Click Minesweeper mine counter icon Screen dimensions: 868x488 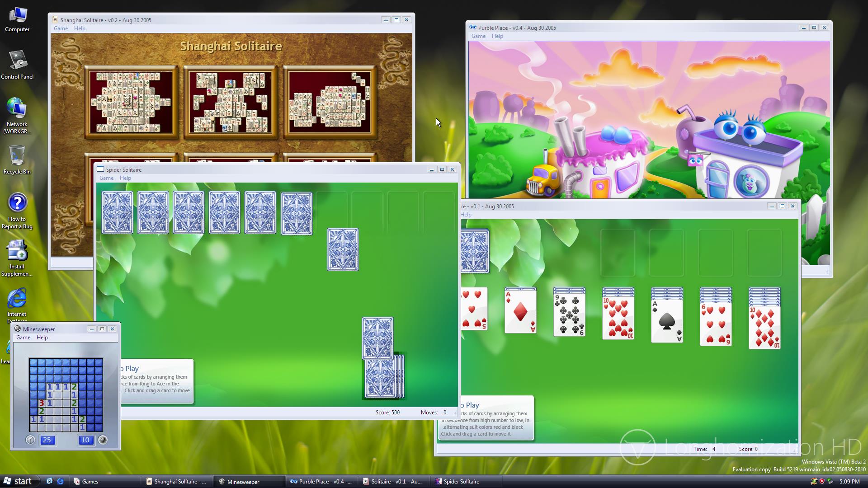point(103,440)
